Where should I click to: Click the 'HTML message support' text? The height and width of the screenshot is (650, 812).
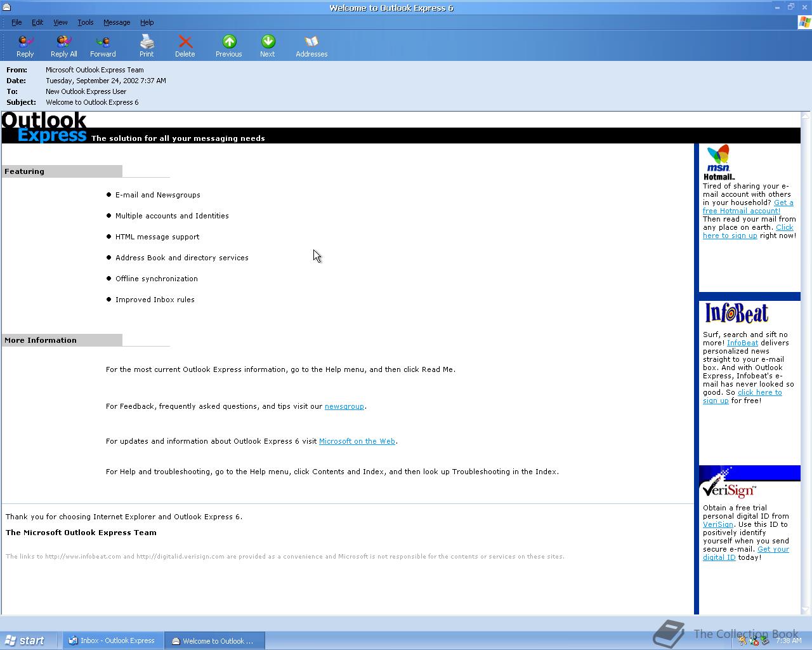[x=157, y=237]
